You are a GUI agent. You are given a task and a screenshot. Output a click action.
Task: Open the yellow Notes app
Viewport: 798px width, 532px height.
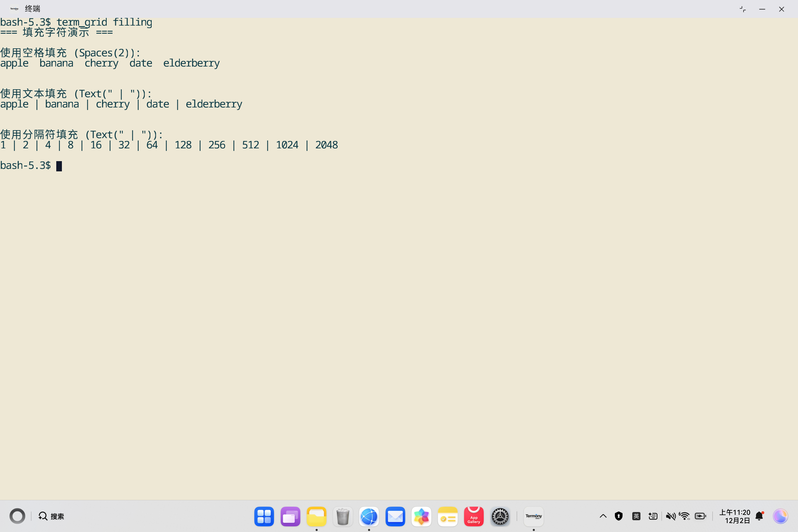(448, 516)
